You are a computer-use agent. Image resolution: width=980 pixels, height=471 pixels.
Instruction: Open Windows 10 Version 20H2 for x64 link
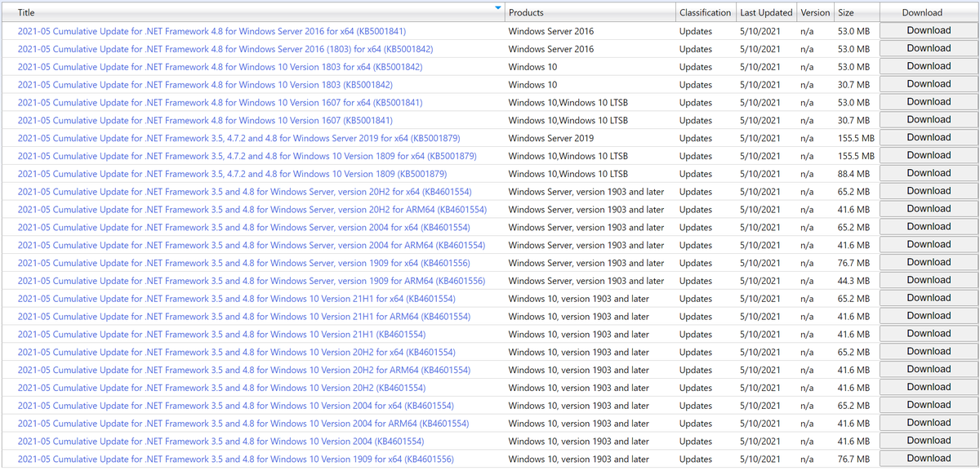[x=236, y=353]
